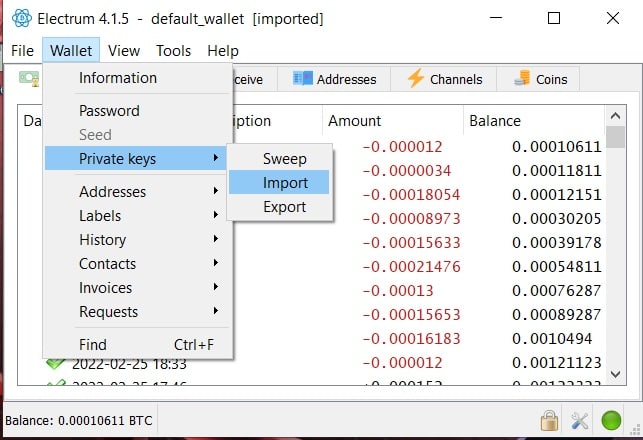Select Information from Wallet menu

tap(138, 78)
